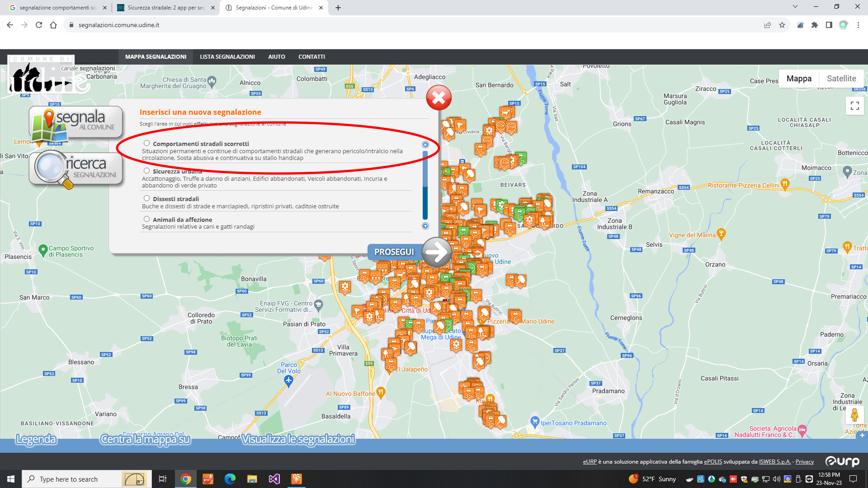Open the Extensions puzzle menu
868x488 pixels.
click(815, 25)
